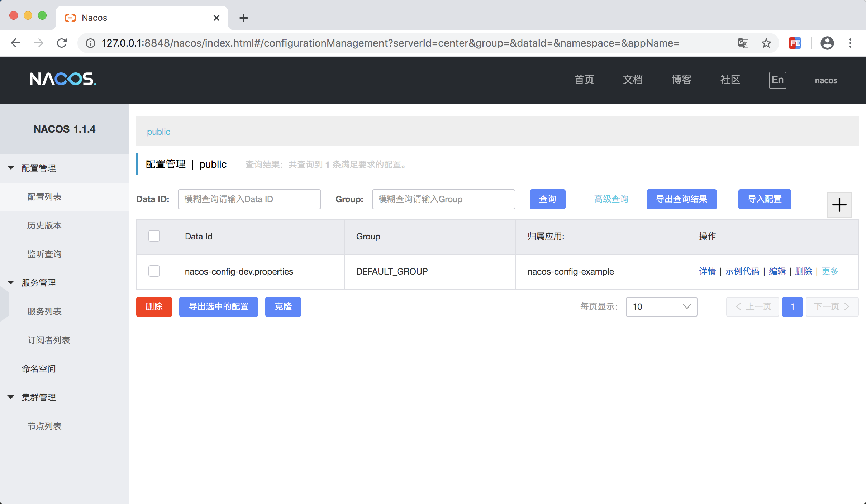Focus the Data ID search input

pos(249,199)
